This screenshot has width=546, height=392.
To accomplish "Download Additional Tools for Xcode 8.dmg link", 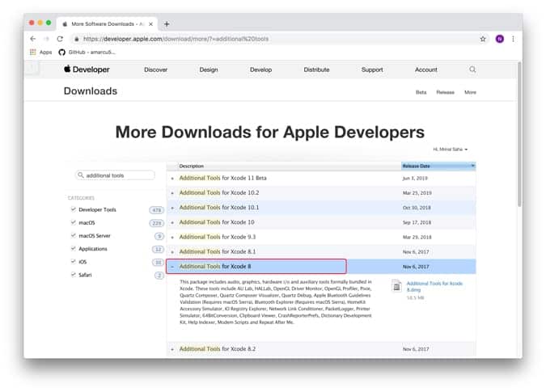I will 434,287.
